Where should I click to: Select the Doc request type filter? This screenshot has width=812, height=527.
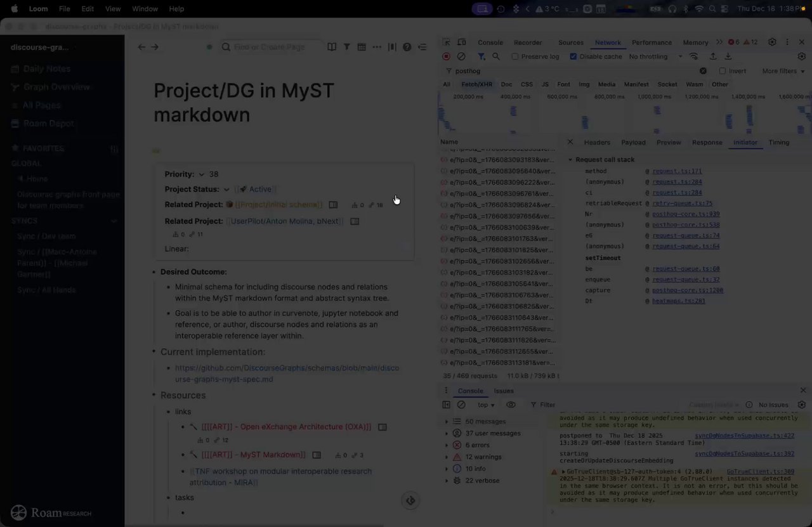506,84
